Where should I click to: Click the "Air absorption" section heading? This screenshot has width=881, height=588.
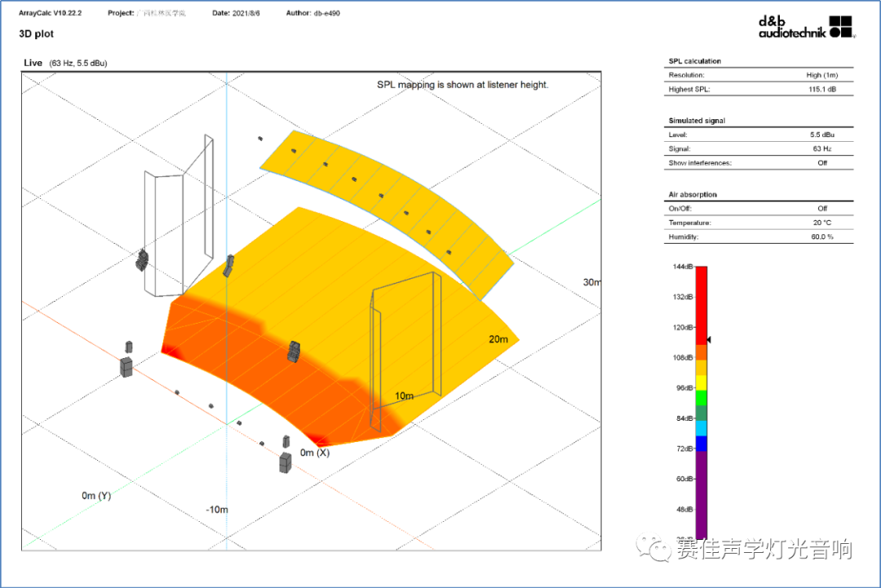click(693, 195)
